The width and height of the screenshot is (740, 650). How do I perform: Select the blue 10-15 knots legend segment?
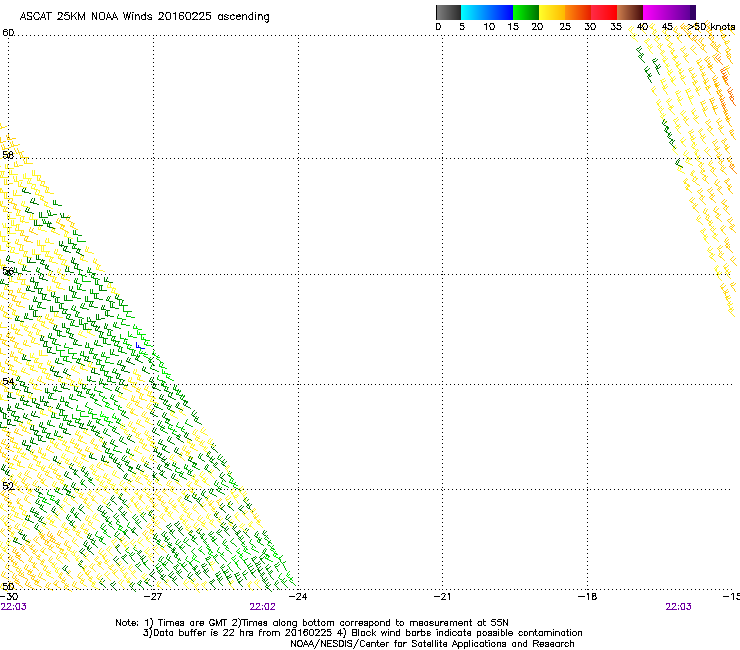click(x=500, y=12)
